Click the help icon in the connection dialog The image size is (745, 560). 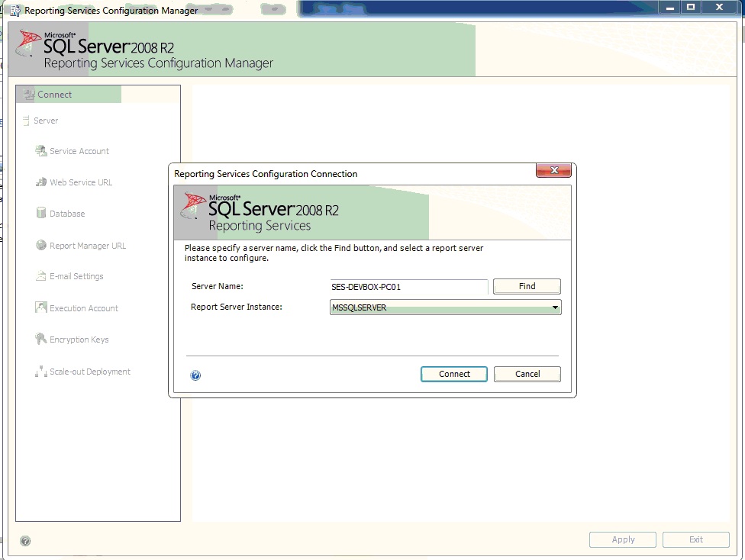pyautogui.click(x=196, y=375)
